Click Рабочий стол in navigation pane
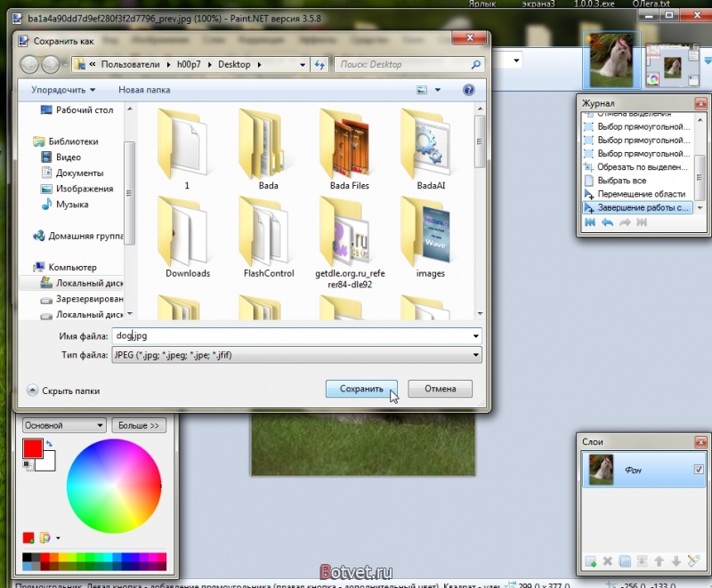 point(77,109)
